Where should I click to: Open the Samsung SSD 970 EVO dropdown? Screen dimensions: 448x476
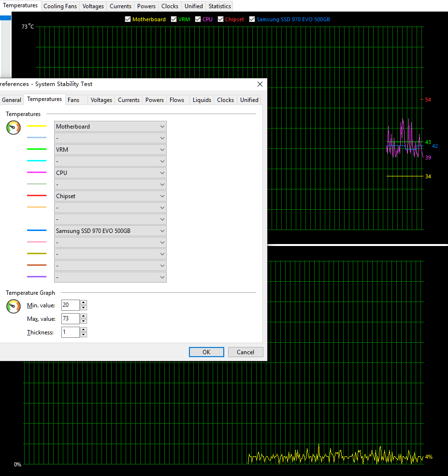point(110,231)
